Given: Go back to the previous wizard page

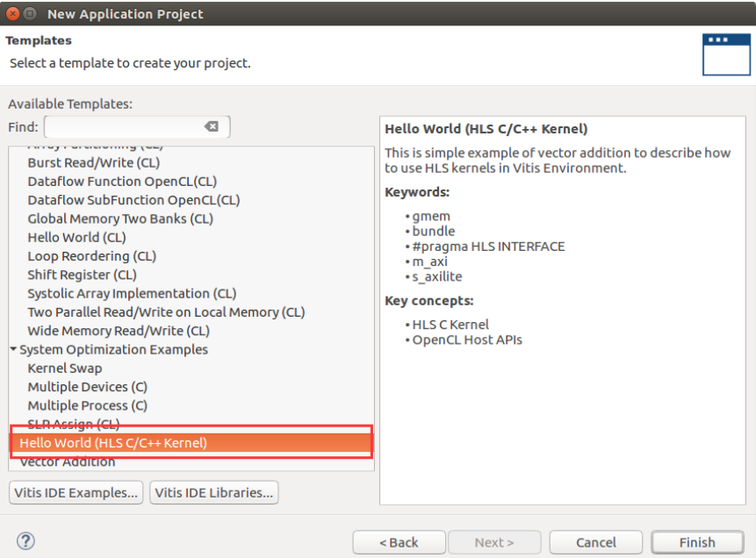Looking at the screenshot, I should pos(398,542).
